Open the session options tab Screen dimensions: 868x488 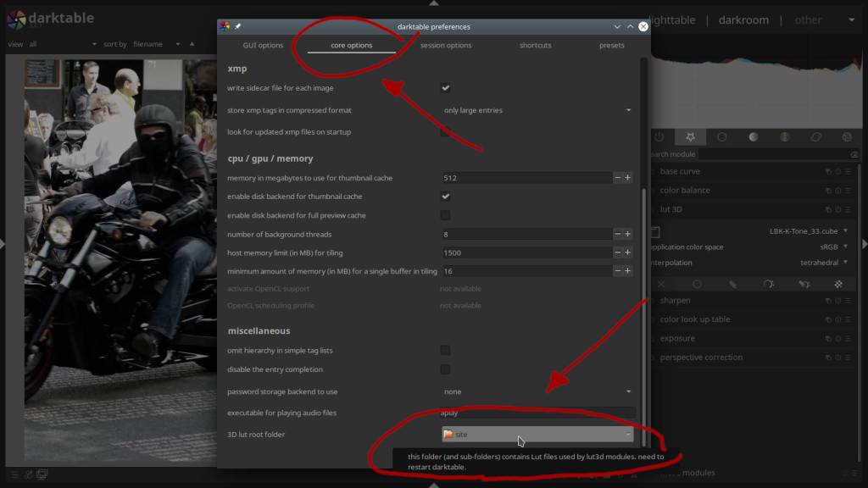446,46
